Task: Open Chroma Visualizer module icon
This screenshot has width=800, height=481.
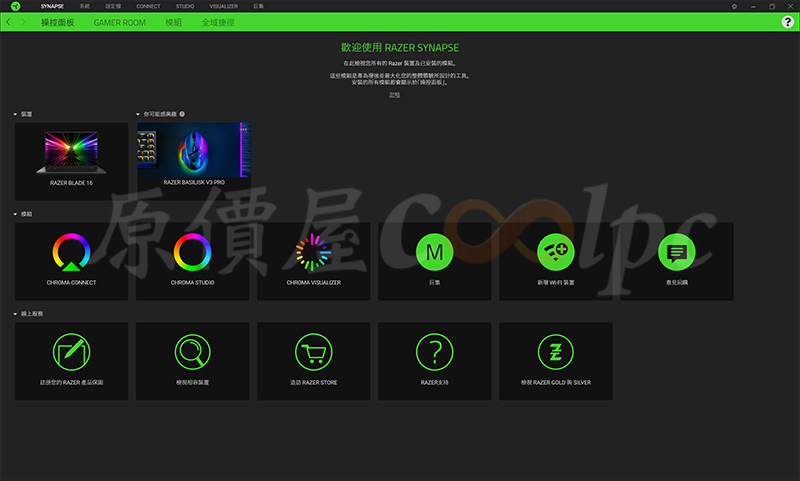Action: pyautogui.click(x=313, y=252)
